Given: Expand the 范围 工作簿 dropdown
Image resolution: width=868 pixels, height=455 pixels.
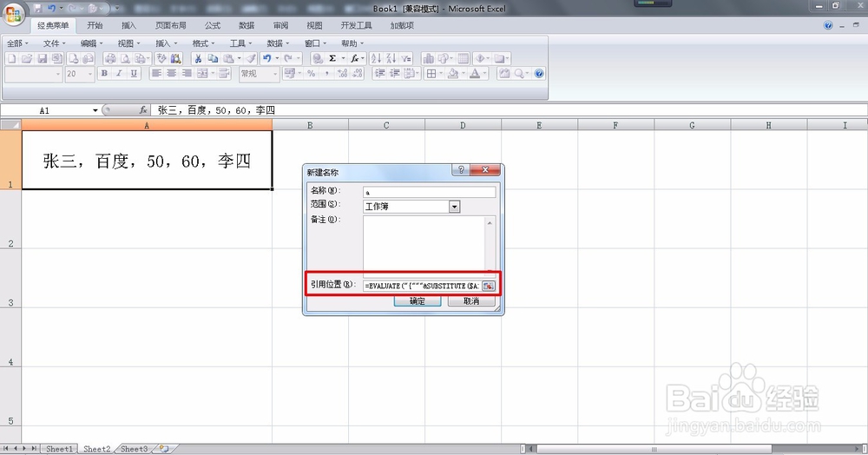Looking at the screenshot, I should point(455,207).
